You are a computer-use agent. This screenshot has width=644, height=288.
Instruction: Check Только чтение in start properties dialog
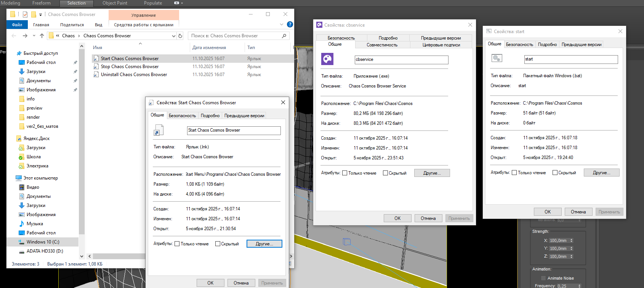(514, 173)
